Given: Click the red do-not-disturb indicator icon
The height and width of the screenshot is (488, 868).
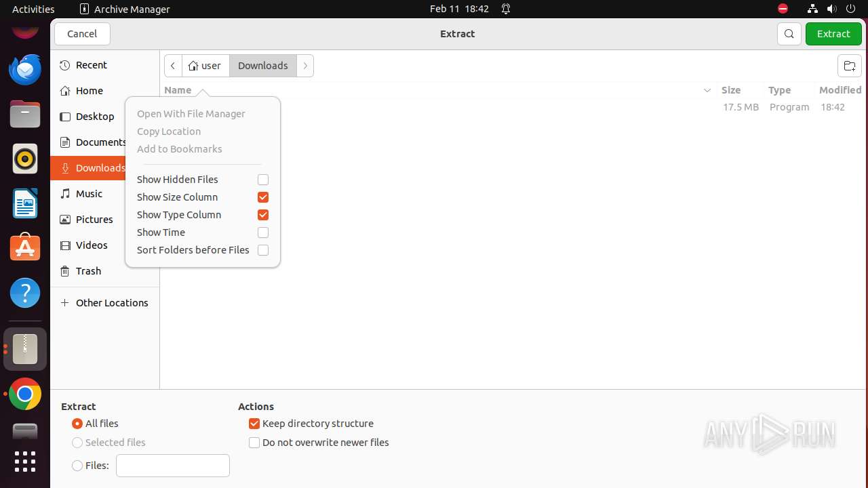Looking at the screenshot, I should pyautogui.click(x=783, y=9).
